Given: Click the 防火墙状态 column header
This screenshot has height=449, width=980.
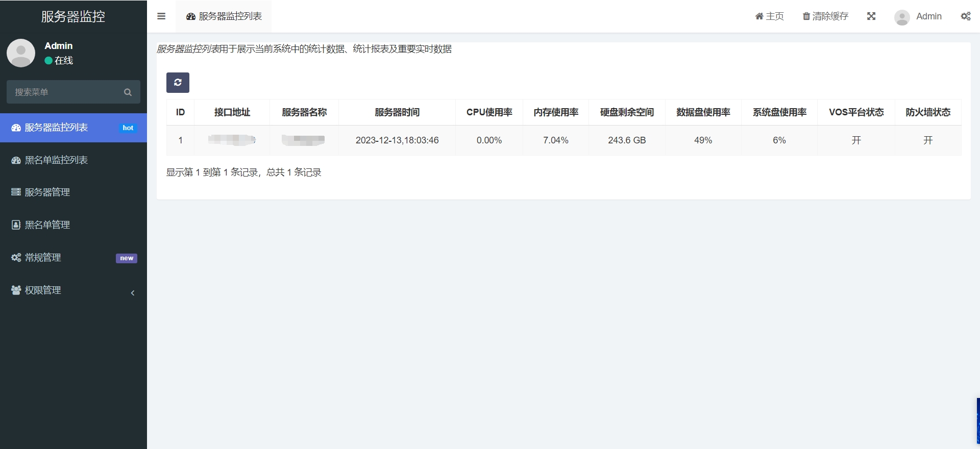Looking at the screenshot, I should (928, 112).
